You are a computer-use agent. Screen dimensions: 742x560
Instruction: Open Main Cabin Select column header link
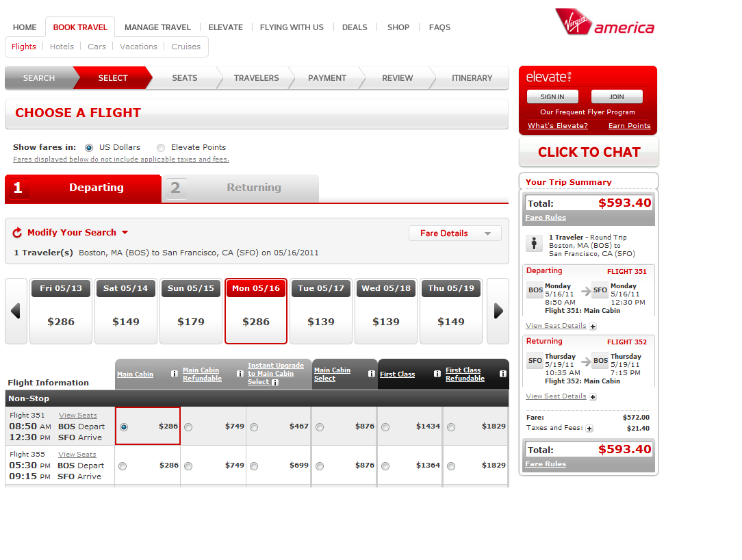pos(332,374)
